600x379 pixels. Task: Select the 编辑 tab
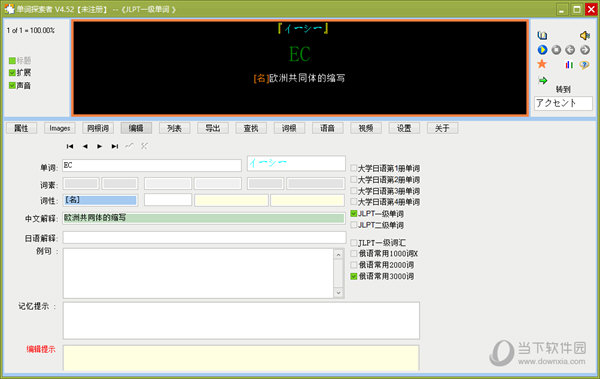click(x=136, y=128)
